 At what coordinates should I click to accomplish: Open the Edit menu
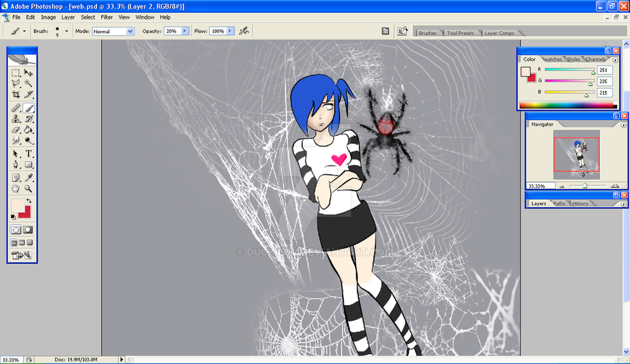coord(31,17)
